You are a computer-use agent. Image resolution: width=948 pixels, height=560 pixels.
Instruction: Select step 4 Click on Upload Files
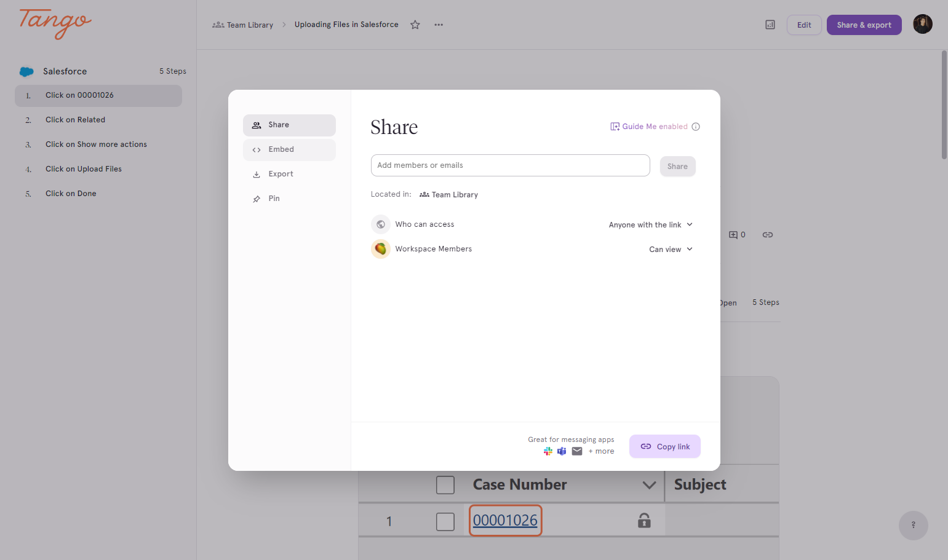point(98,169)
